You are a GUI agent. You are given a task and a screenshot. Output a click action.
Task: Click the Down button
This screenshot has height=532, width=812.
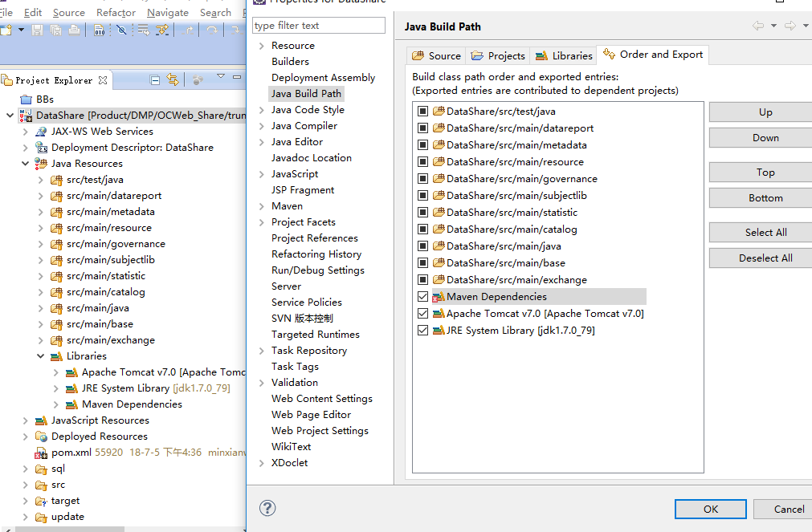point(765,138)
